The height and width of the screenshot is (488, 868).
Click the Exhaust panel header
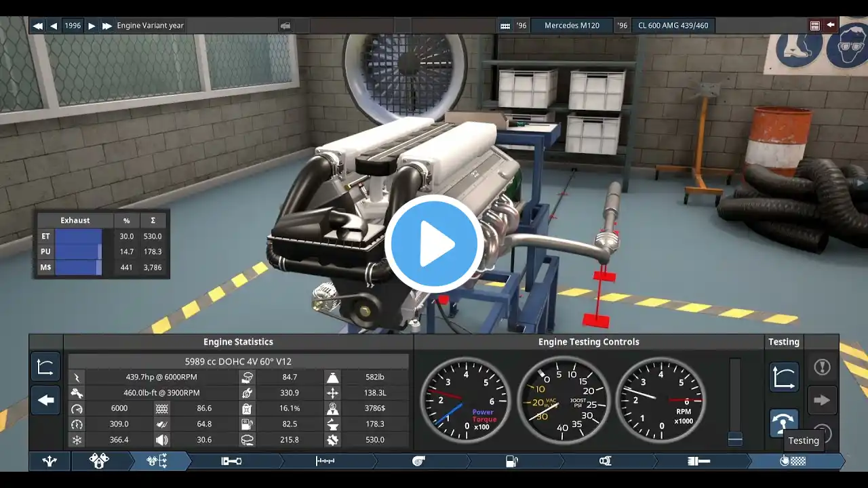pyautogui.click(x=75, y=220)
